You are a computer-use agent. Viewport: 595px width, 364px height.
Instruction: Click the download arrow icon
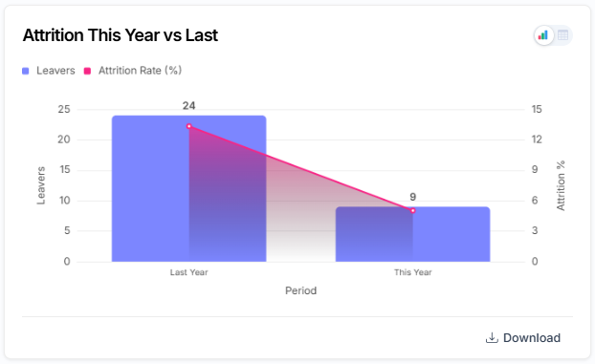tap(492, 337)
